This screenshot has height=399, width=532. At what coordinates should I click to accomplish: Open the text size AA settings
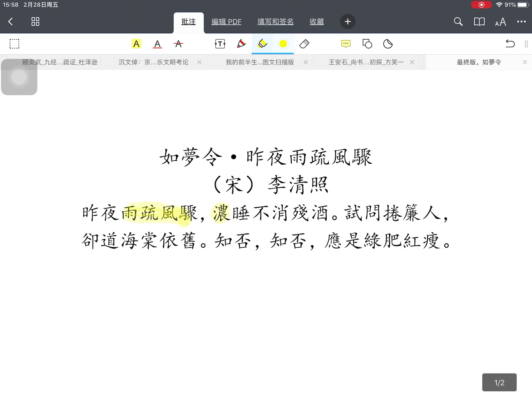[x=500, y=22]
